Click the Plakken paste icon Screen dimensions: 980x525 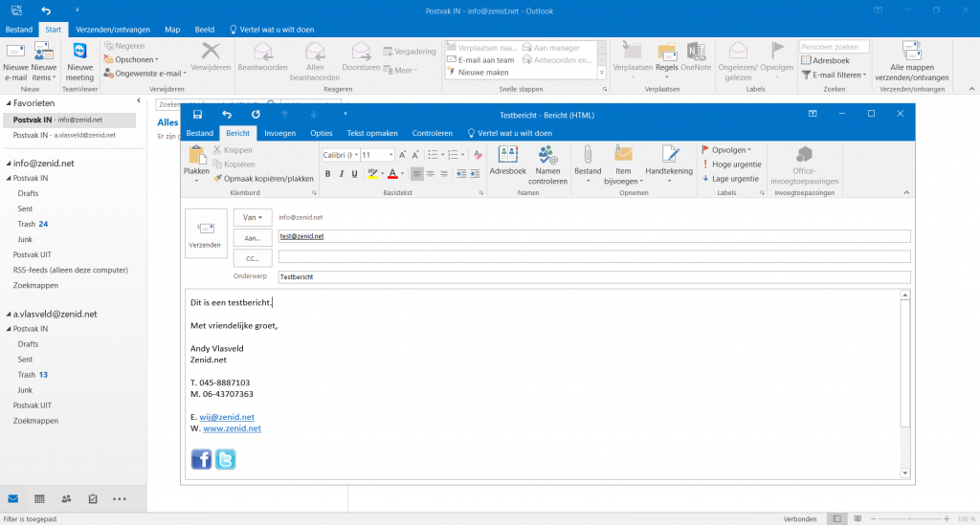pyautogui.click(x=197, y=155)
